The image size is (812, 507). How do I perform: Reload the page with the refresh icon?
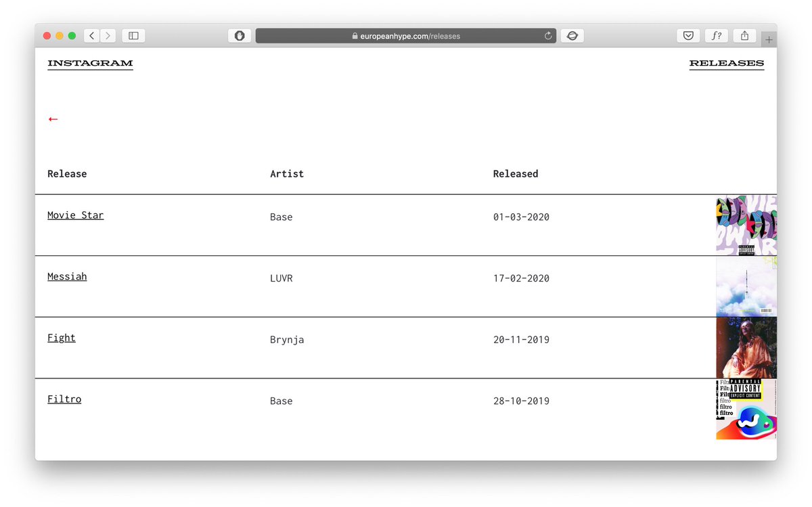548,36
